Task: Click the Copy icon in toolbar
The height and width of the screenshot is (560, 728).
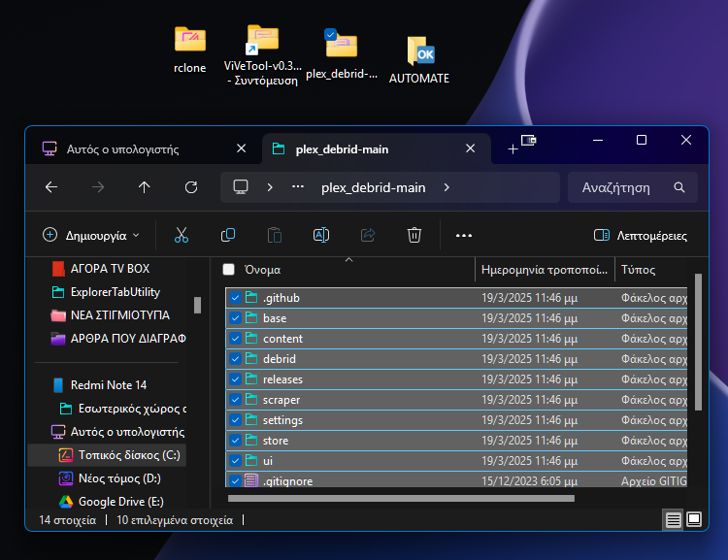Action: click(228, 235)
